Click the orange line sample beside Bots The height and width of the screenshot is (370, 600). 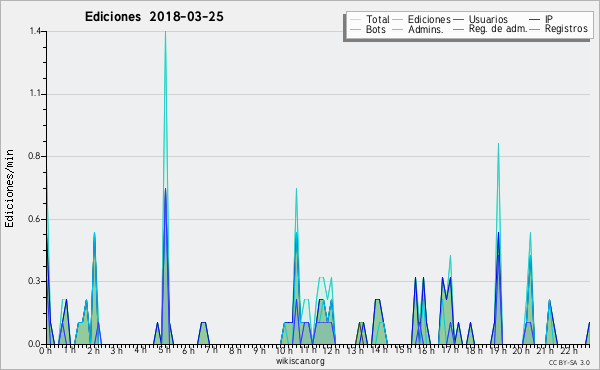point(355,29)
